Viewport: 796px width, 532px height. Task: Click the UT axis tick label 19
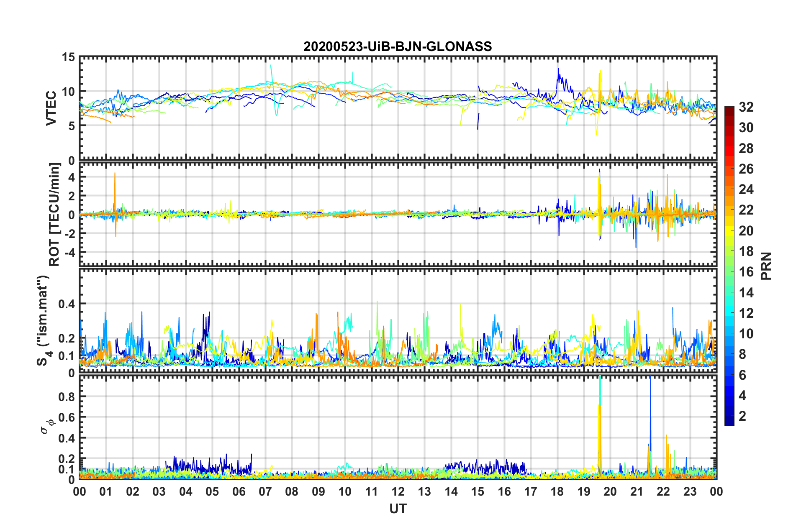[x=584, y=491]
